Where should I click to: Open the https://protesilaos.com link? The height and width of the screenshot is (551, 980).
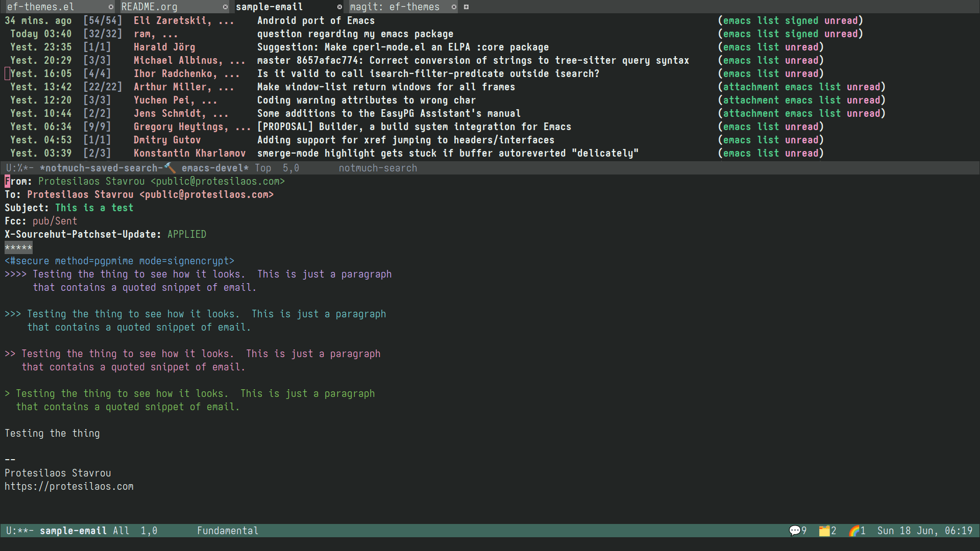(x=69, y=486)
